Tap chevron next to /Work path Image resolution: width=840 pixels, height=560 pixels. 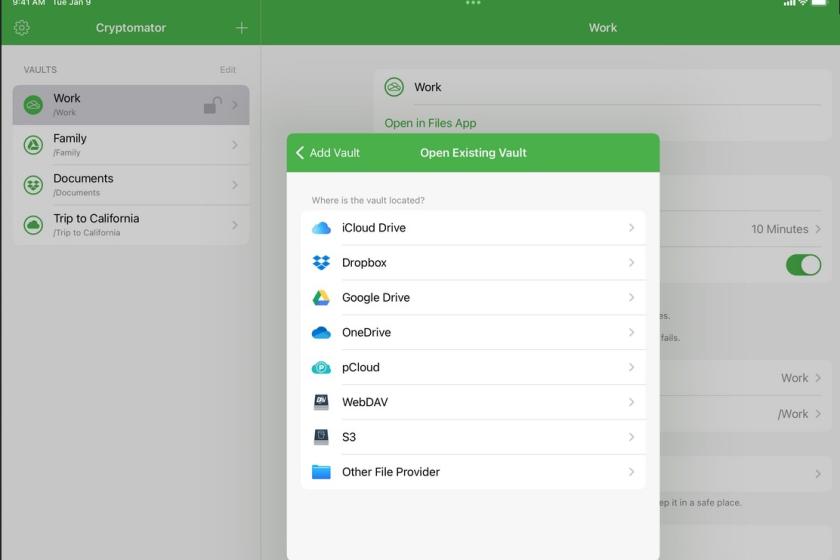tap(818, 414)
